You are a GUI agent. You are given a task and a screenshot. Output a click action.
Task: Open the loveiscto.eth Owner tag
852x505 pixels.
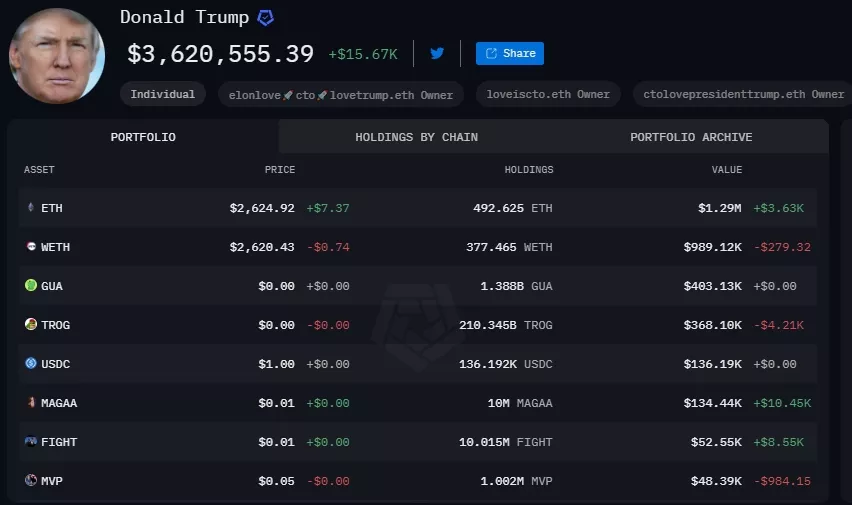click(547, 94)
